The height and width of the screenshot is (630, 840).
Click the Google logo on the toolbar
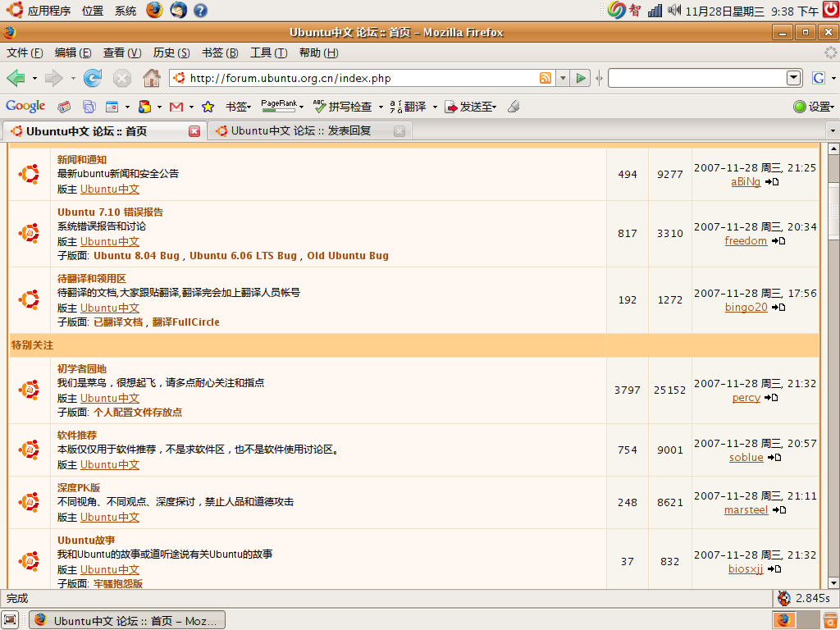(x=25, y=106)
